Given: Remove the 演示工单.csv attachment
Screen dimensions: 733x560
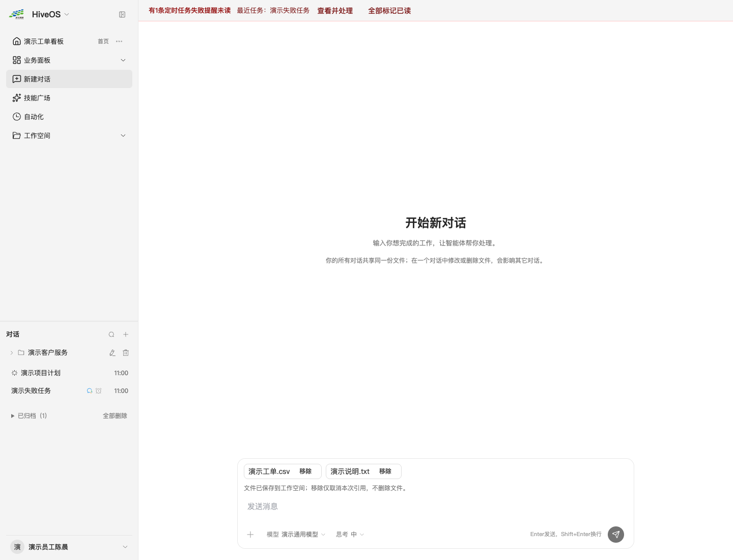Looking at the screenshot, I should click(305, 471).
